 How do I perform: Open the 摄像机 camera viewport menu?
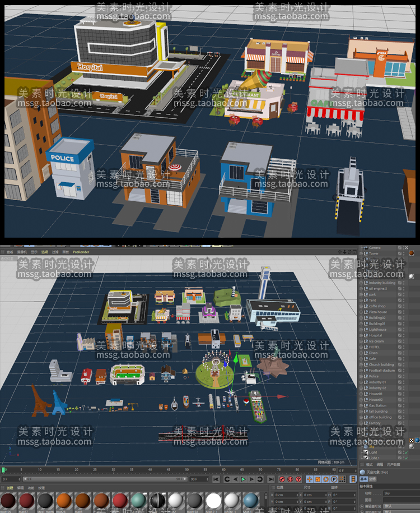coord(22,252)
